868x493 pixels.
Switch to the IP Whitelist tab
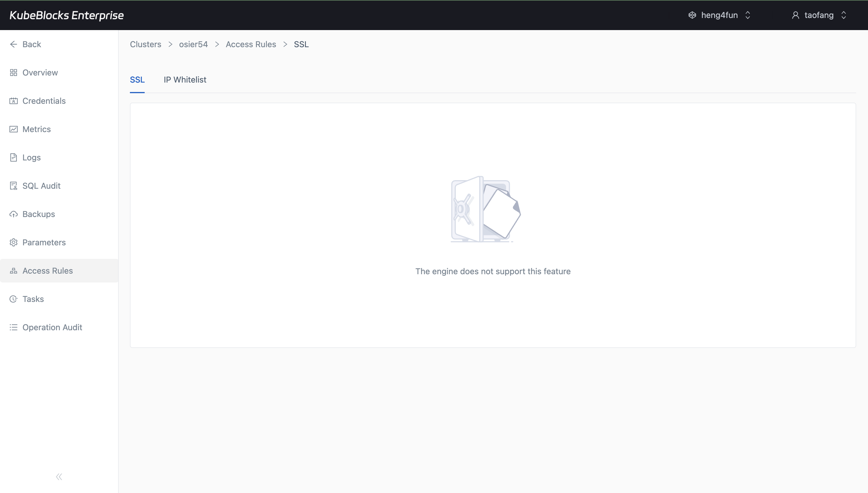tap(185, 80)
